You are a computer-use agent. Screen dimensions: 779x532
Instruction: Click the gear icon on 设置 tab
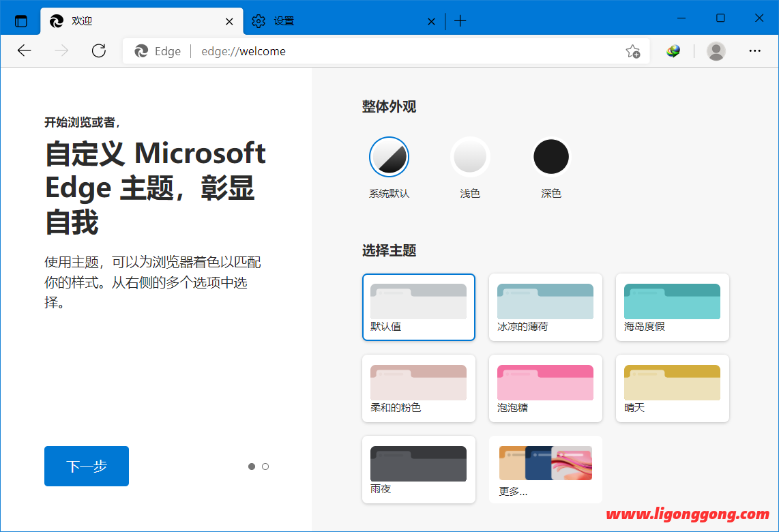(259, 21)
